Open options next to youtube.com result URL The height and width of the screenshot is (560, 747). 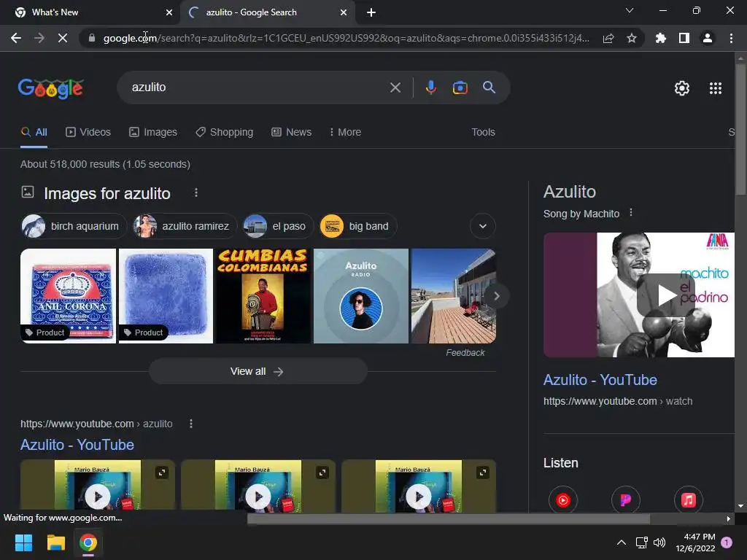tap(191, 424)
